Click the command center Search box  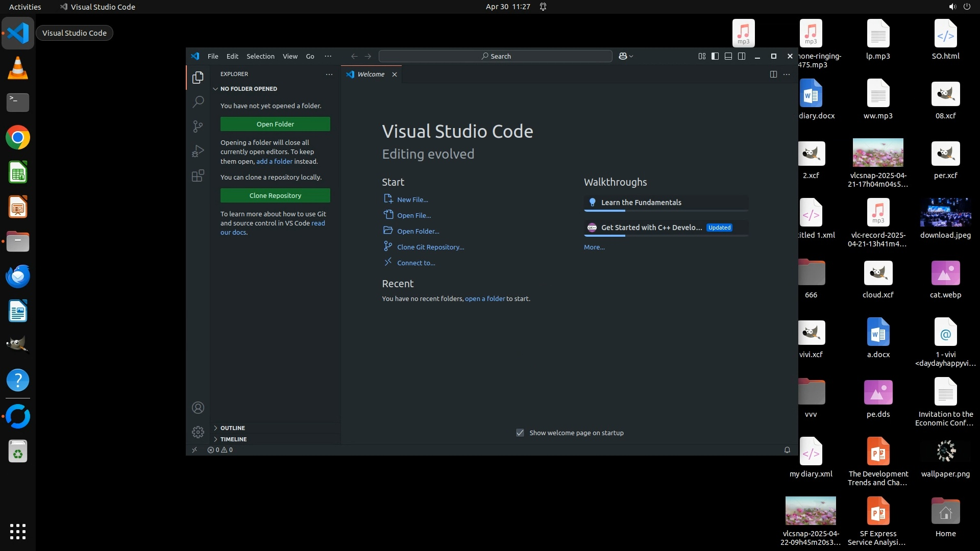pos(495,56)
